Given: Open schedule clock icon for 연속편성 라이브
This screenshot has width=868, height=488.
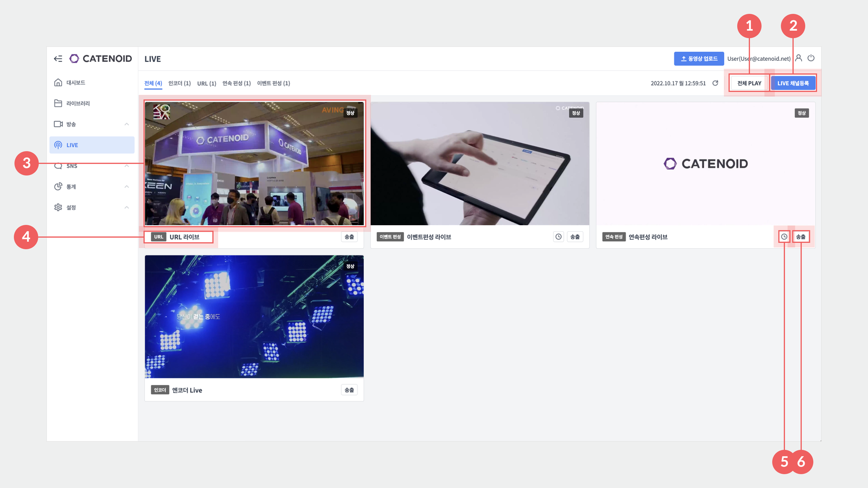Looking at the screenshot, I should 784,237.
